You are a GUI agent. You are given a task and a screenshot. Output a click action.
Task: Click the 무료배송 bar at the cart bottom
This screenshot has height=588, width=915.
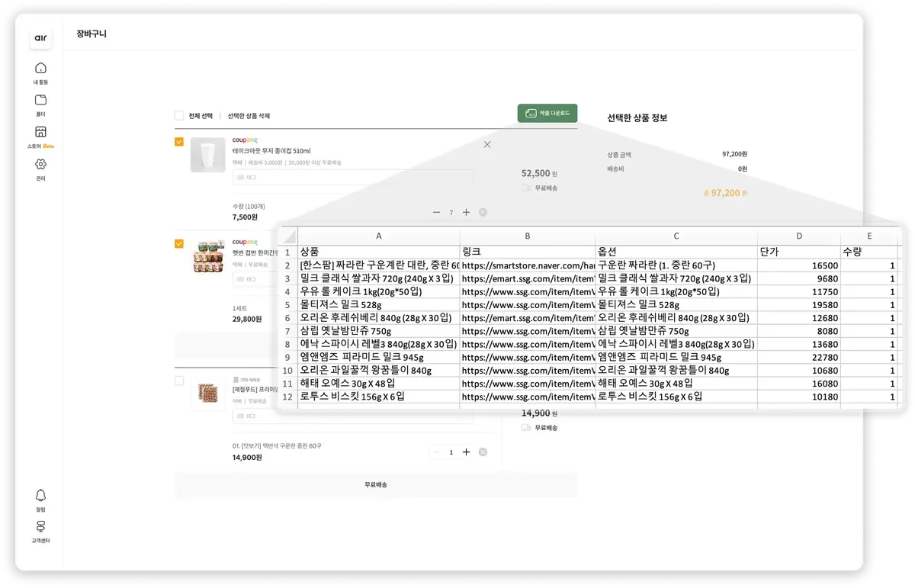(x=375, y=484)
